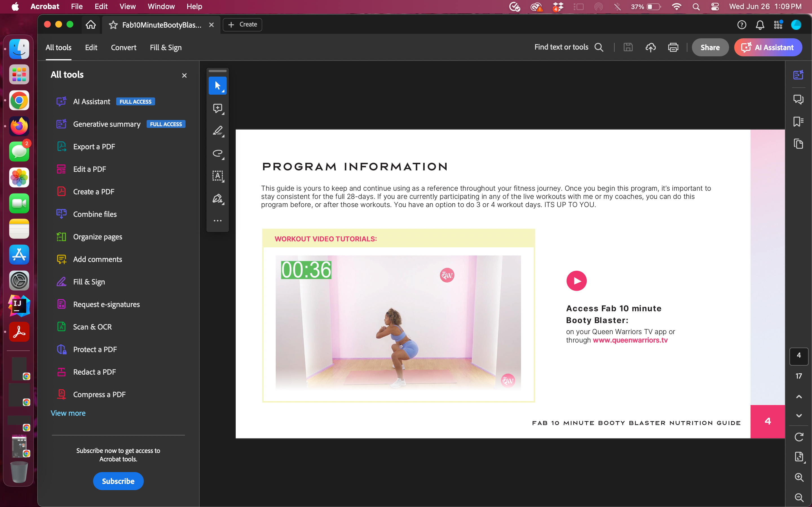This screenshot has height=507, width=812.
Task: Switch to the Convert tab
Action: (123, 48)
